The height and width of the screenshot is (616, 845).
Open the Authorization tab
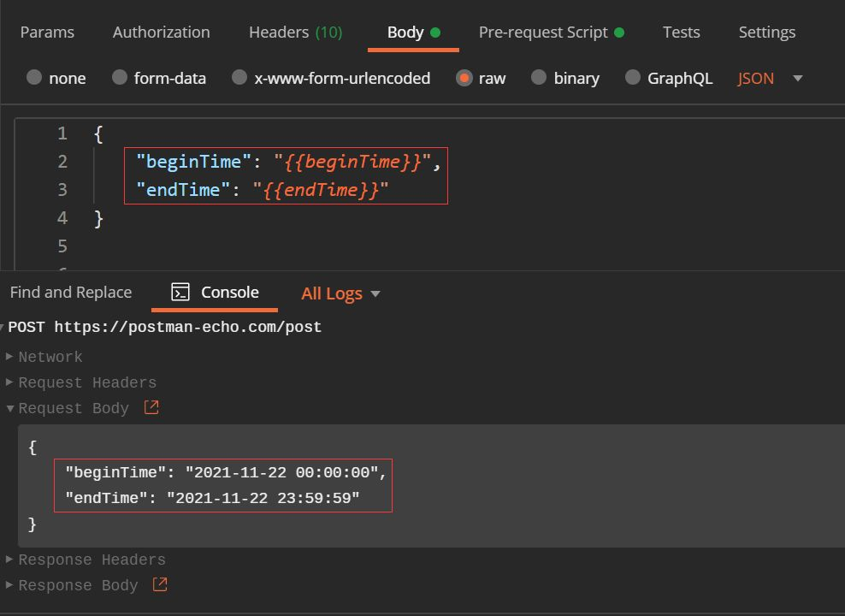[x=161, y=33]
